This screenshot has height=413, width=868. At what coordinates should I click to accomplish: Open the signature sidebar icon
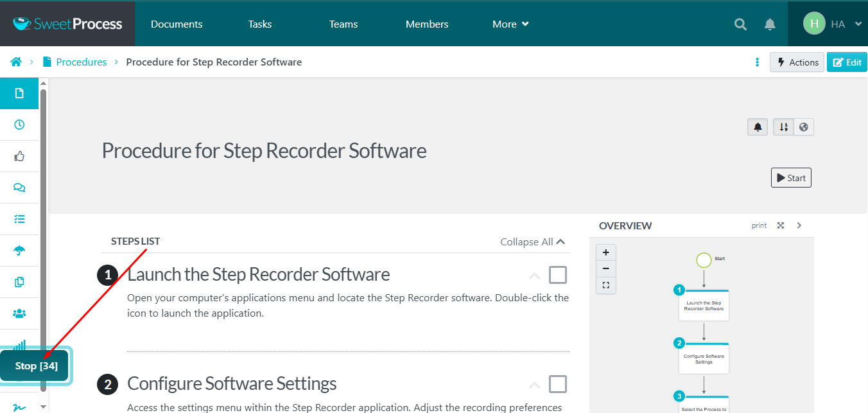click(19, 407)
